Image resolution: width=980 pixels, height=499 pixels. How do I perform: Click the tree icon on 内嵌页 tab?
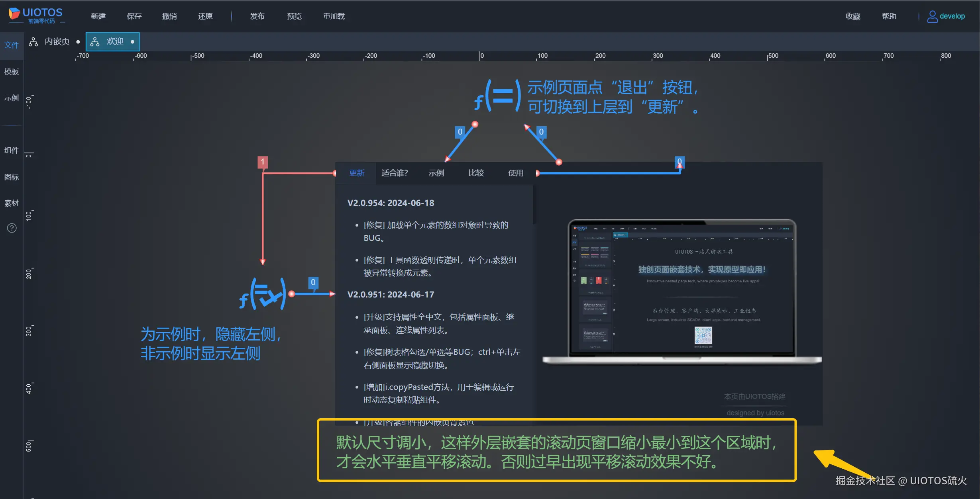point(33,41)
